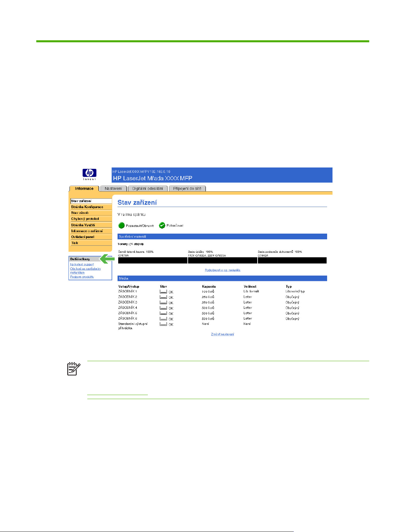Switch to the Digitální odesílání tab
Screen dimensions: 400x532
coord(147,189)
